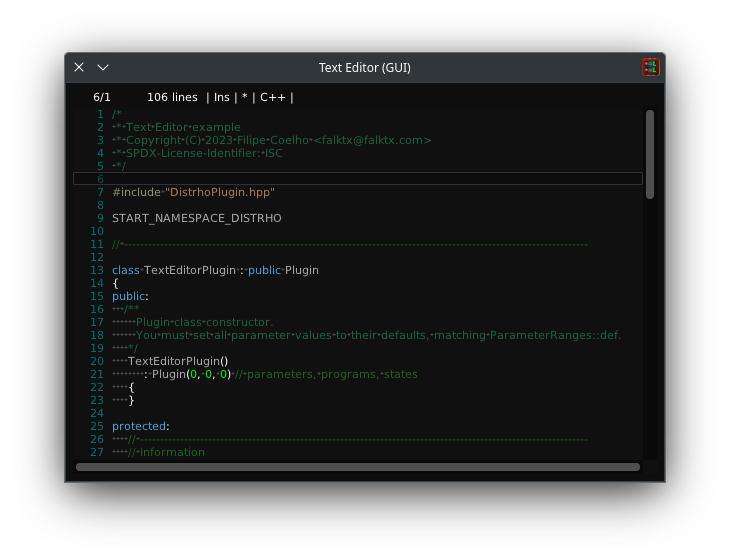This screenshot has width=730, height=559.
Task: Place cursor on empty line 6
Action: point(370,179)
